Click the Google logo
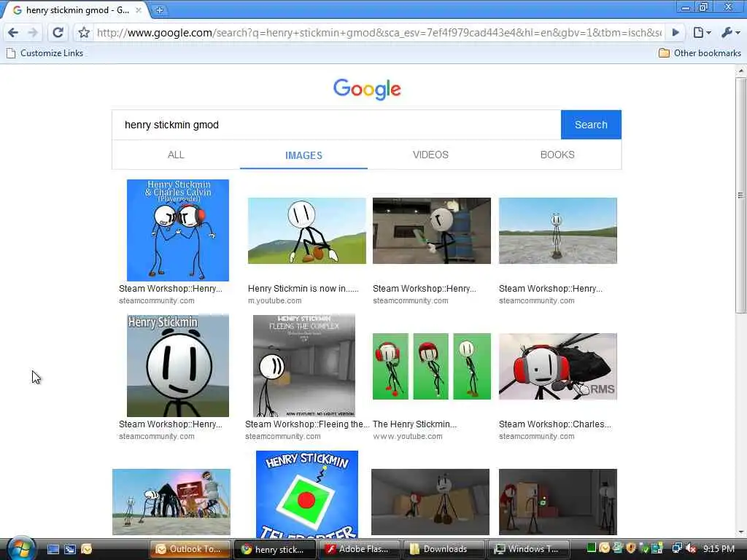 [367, 89]
